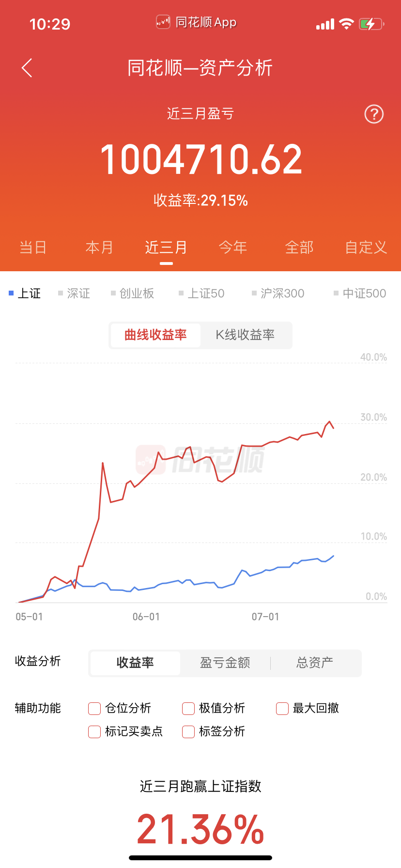Tap the back arrow icon
This screenshot has width=401, height=868.
click(x=27, y=68)
